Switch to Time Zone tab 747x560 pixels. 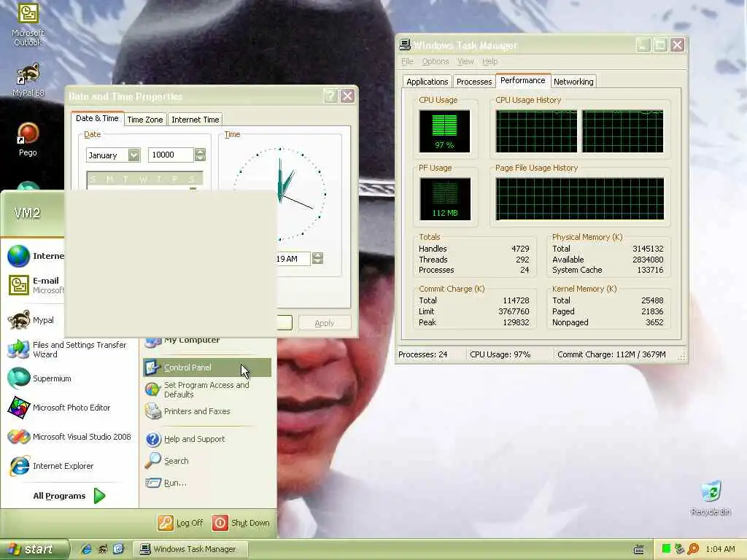[145, 120]
